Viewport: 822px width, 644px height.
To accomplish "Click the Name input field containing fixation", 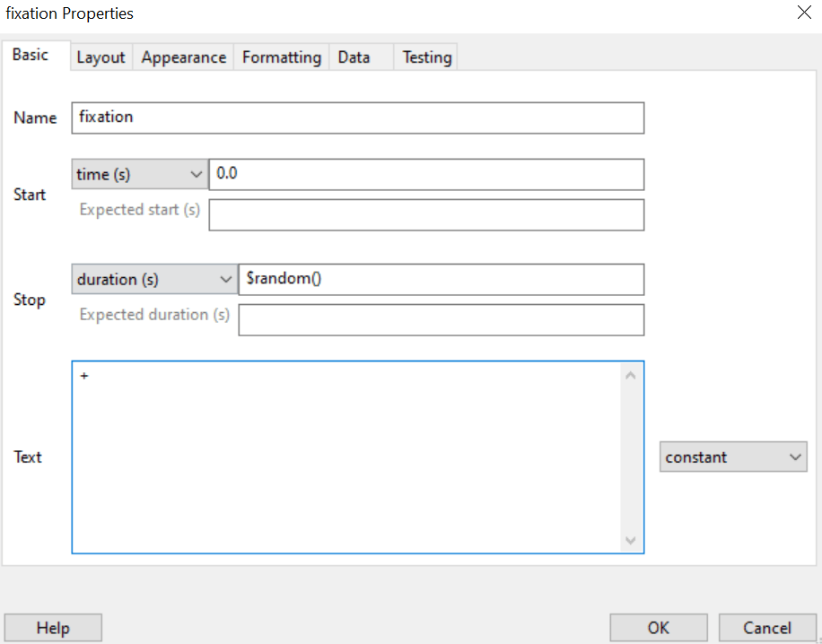I will (357, 117).
